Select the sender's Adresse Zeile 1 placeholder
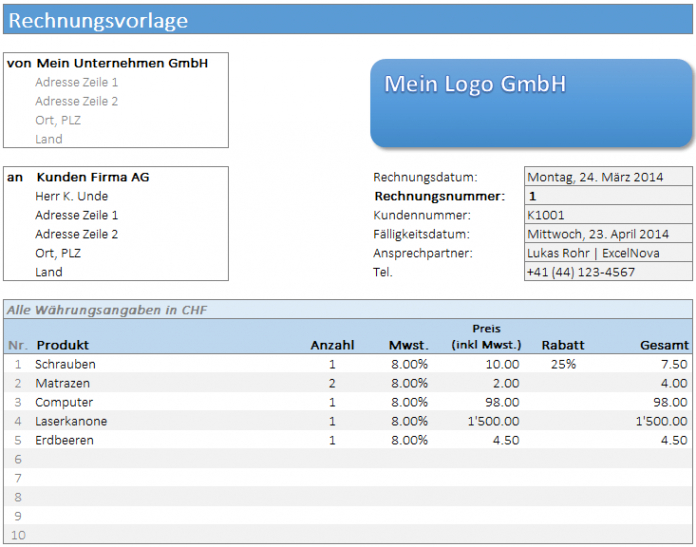Viewport: 696px width, 547px height. tap(77, 82)
